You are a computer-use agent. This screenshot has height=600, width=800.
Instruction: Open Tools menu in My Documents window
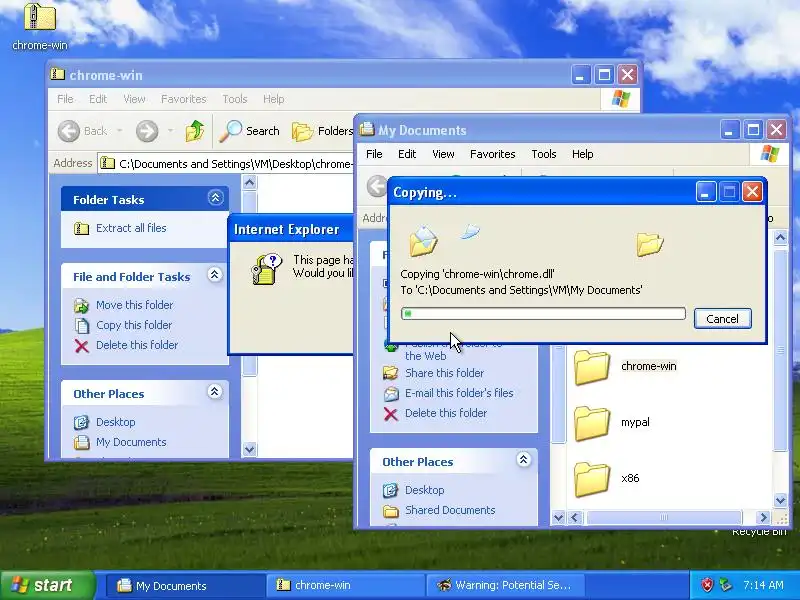pyautogui.click(x=544, y=154)
